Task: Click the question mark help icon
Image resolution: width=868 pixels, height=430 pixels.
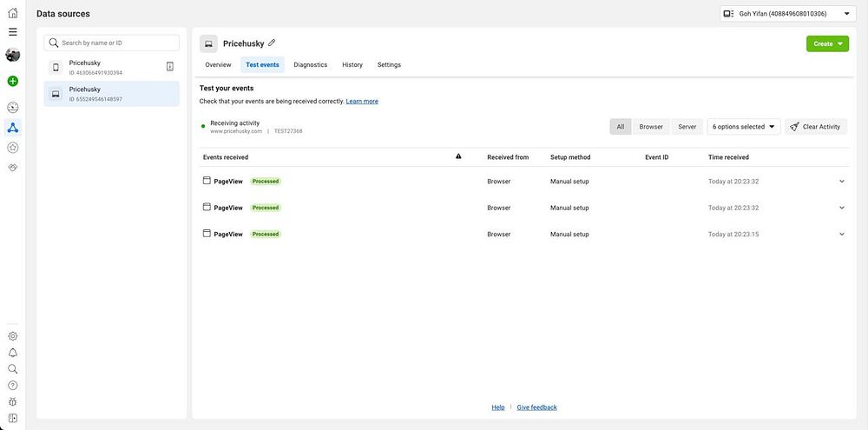Action: (12, 385)
